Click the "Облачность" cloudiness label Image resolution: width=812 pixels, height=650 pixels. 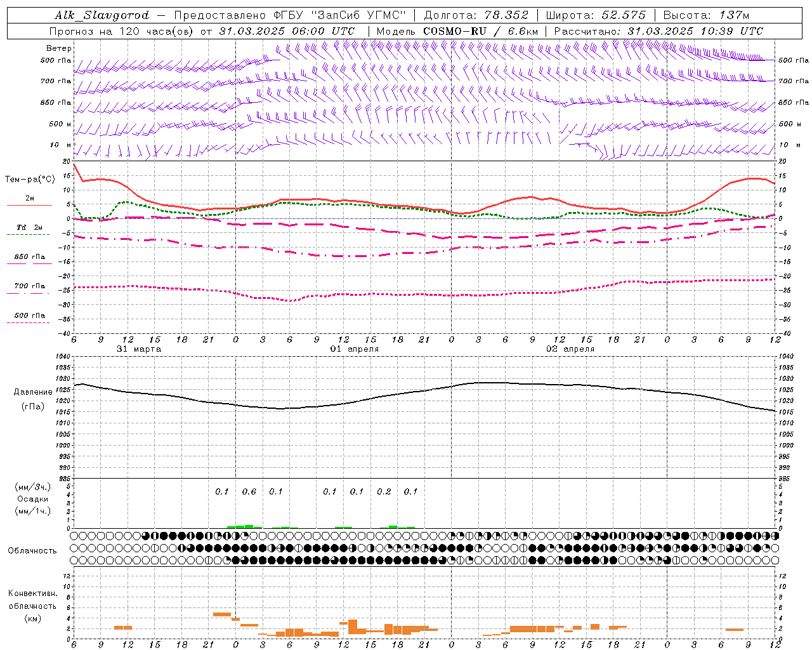(x=32, y=550)
